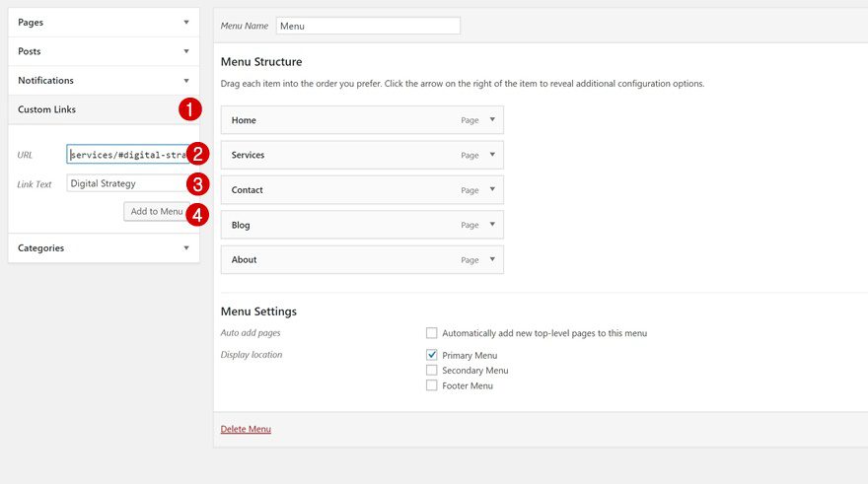Select the Contact menu item bar
The image size is (868, 484).
[x=362, y=189]
